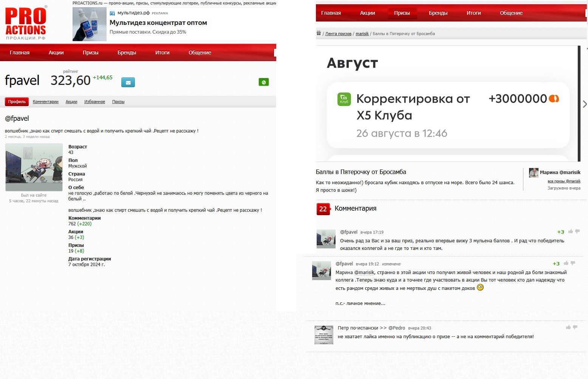588x379 pixels.
Task: Like fpavel's comment posted at 17:19
Action: click(x=571, y=231)
